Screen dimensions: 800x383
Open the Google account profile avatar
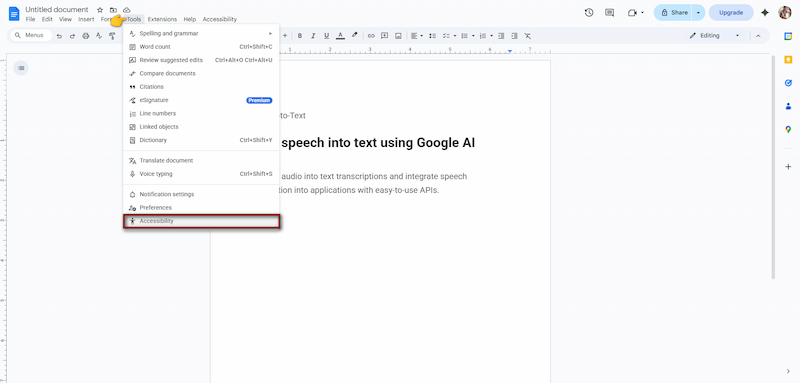785,13
